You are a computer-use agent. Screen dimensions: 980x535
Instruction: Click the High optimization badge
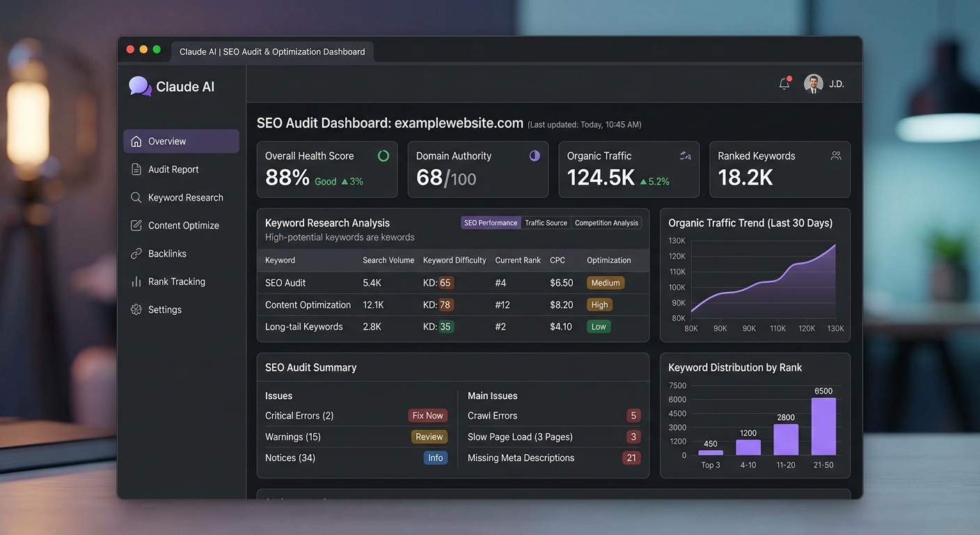click(599, 304)
